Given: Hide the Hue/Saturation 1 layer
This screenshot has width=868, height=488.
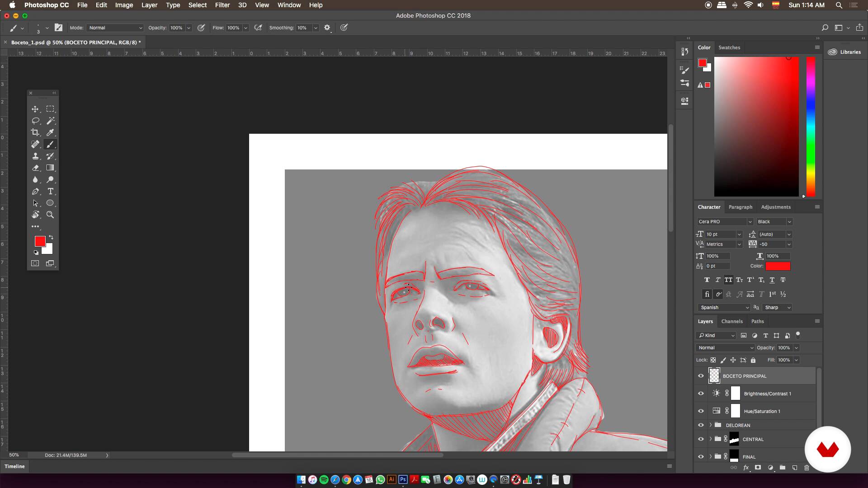Looking at the screenshot, I should point(701,411).
